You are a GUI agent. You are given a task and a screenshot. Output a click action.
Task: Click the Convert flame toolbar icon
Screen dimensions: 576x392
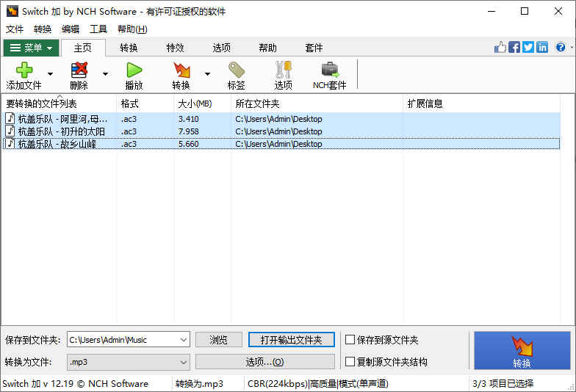(x=181, y=70)
